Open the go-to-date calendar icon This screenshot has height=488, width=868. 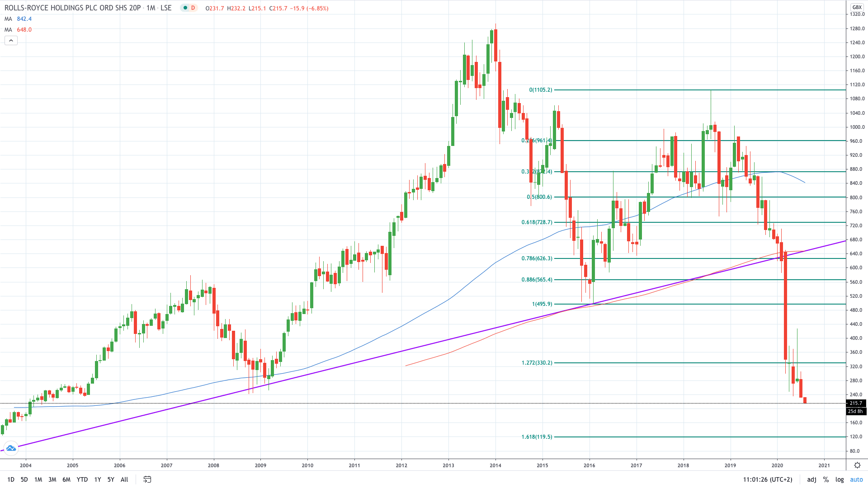147,479
